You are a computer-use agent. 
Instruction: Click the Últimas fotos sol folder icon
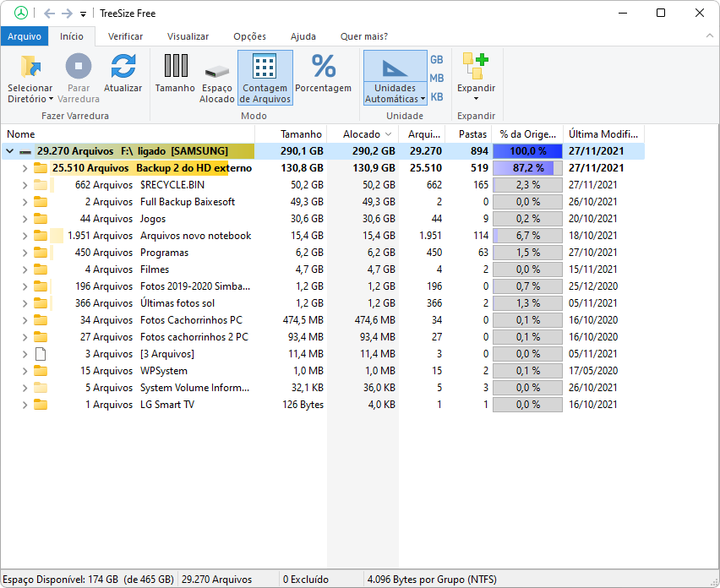[x=41, y=303]
